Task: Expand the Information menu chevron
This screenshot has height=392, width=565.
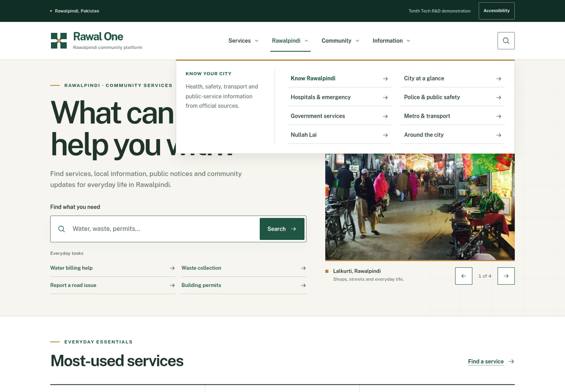Action: 408,41
